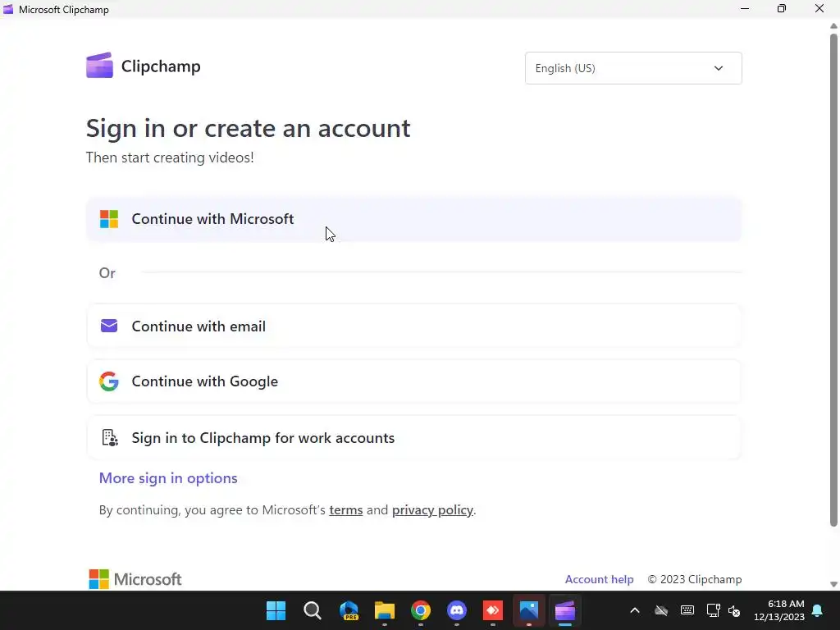Viewport: 840px width, 630px height.
Task: Click the network display tray icon
Action: [713, 610]
